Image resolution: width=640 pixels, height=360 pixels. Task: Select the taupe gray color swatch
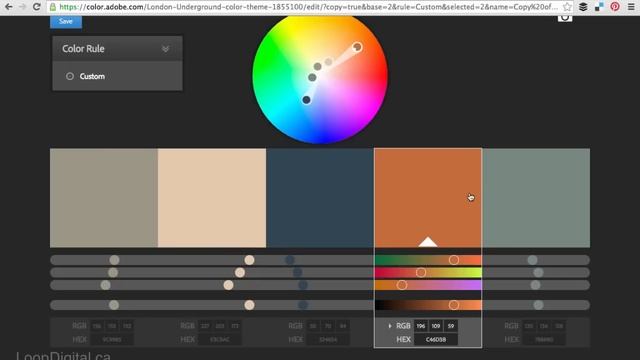tap(104, 198)
